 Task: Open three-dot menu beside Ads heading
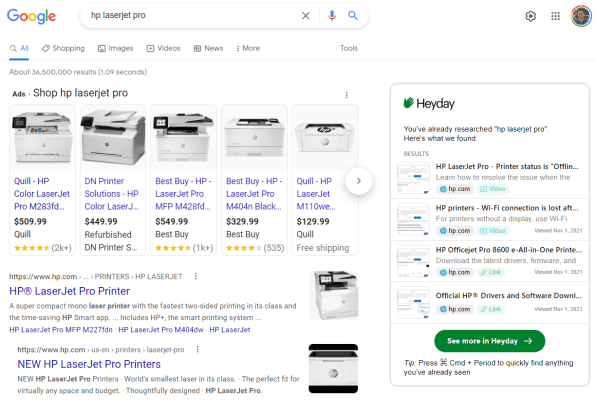(x=346, y=95)
